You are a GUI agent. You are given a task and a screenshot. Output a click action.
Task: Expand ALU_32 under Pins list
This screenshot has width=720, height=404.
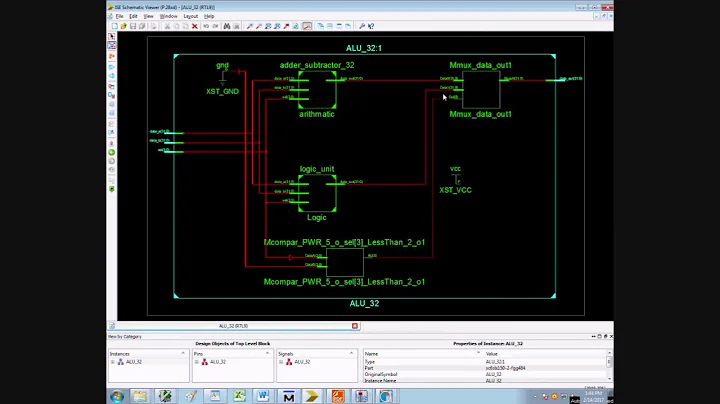(197, 362)
